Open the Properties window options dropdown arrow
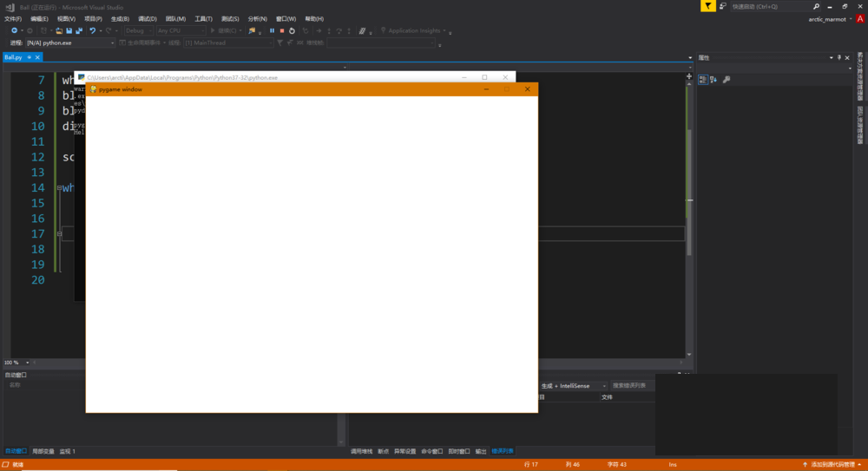The height and width of the screenshot is (471, 868). tap(831, 57)
